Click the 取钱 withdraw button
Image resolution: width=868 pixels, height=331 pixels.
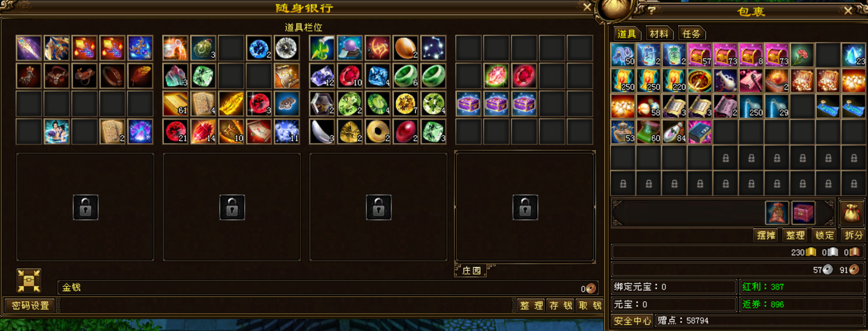point(590,305)
